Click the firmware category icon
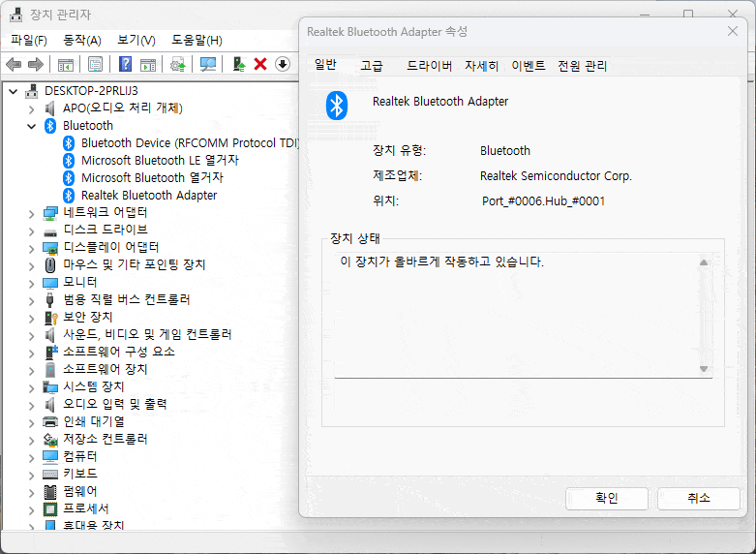The image size is (756, 554). pyautogui.click(x=50, y=492)
